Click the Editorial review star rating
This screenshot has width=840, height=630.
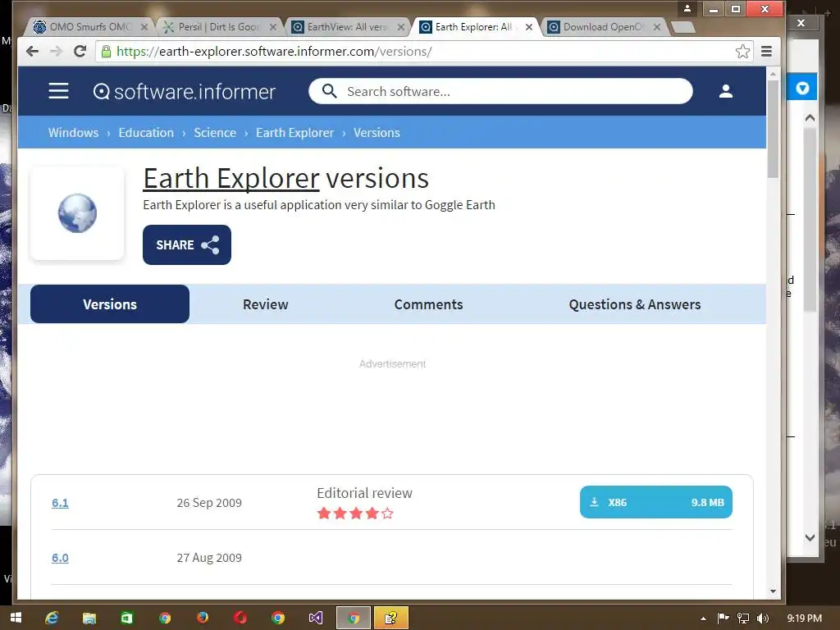pyautogui.click(x=355, y=514)
